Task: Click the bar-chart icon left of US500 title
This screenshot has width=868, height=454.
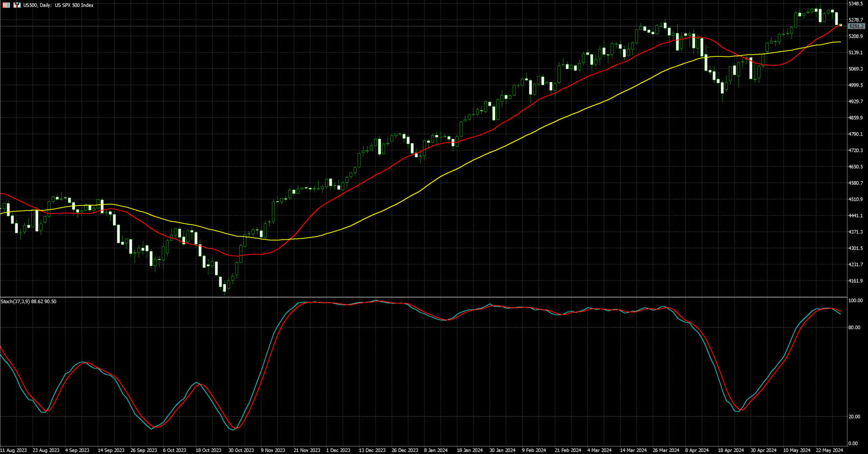Action: tap(17, 5)
